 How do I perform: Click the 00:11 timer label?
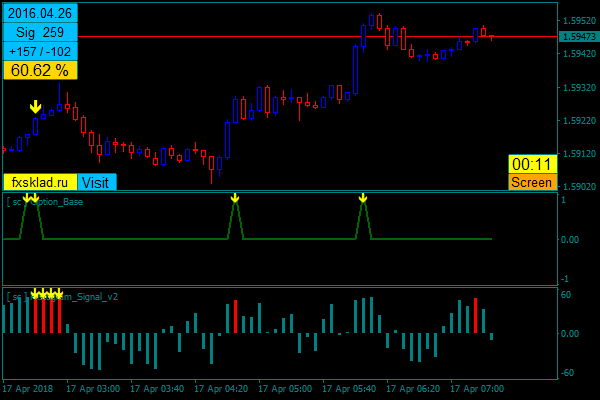click(532, 164)
